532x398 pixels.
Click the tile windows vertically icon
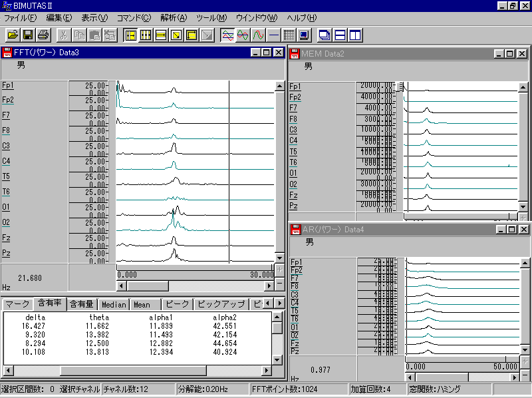pyautogui.click(x=355, y=35)
